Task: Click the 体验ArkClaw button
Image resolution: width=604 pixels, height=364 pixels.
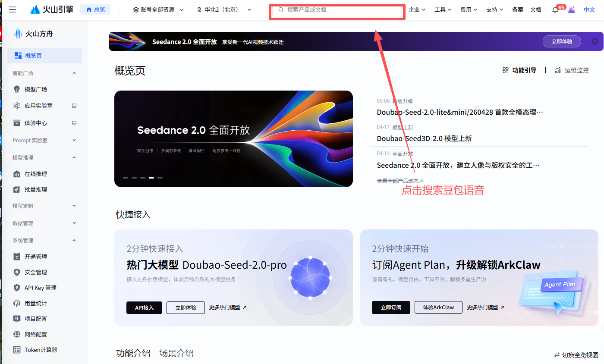Action: pos(438,308)
